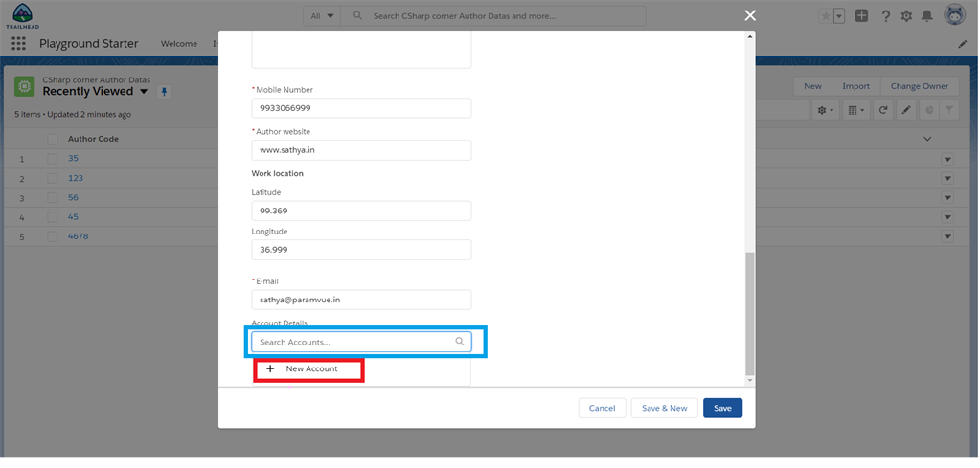Select the checkbox for row 45
The image size is (980, 468).
click(53, 217)
